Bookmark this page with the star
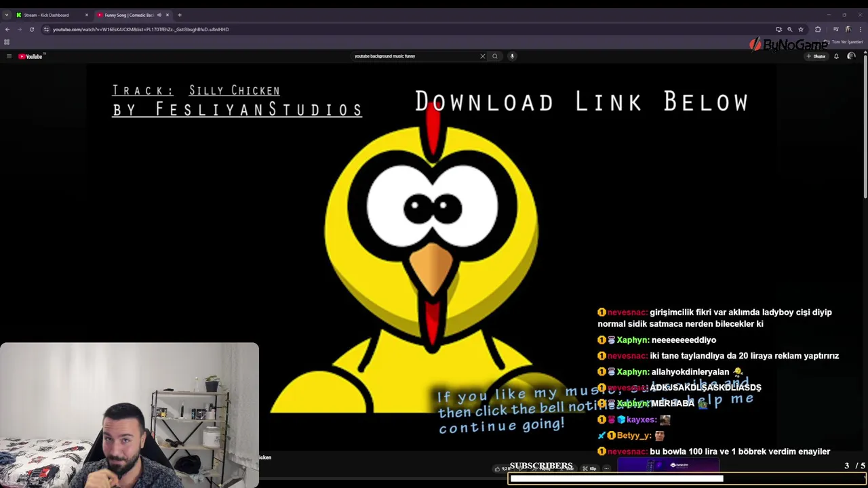The image size is (868, 488). (x=801, y=29)
